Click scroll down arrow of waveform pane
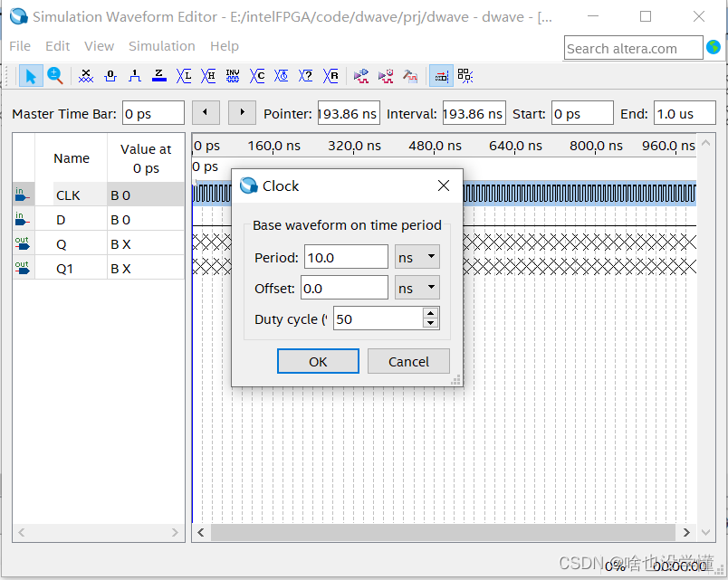 click(705, 532)
